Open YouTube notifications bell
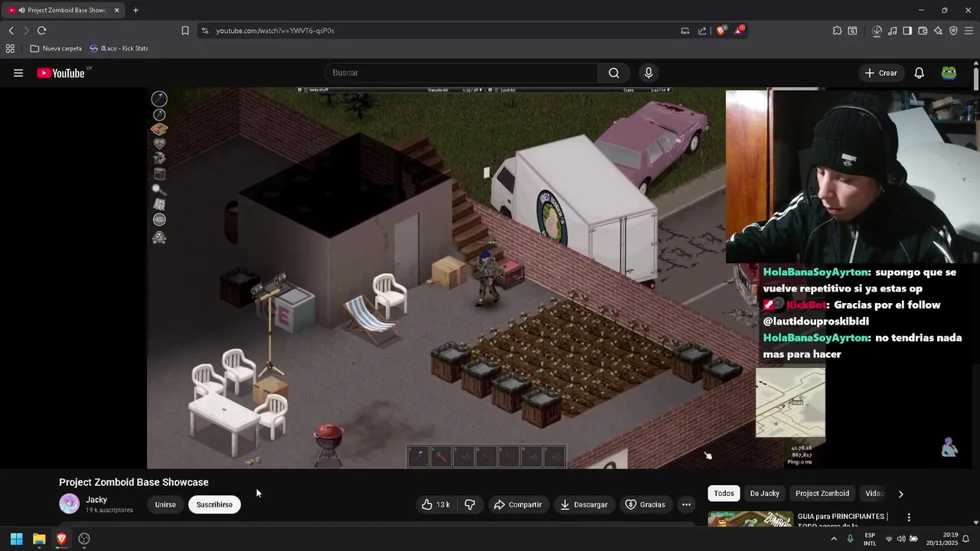This screenshot has width=980, height=551. 920,73
